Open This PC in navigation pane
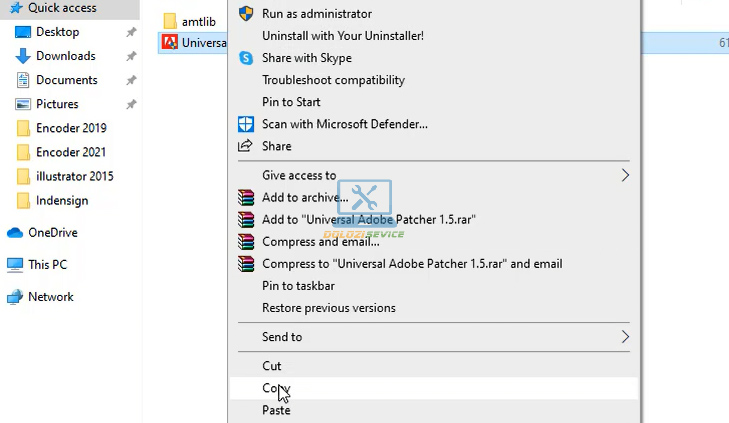 pos(47,265)
